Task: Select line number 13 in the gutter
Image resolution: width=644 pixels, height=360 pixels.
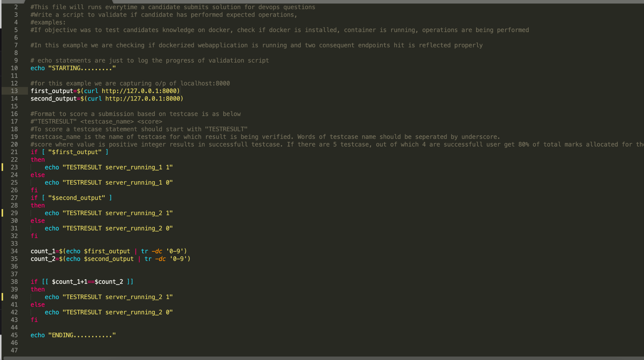Action: [14, 91]
